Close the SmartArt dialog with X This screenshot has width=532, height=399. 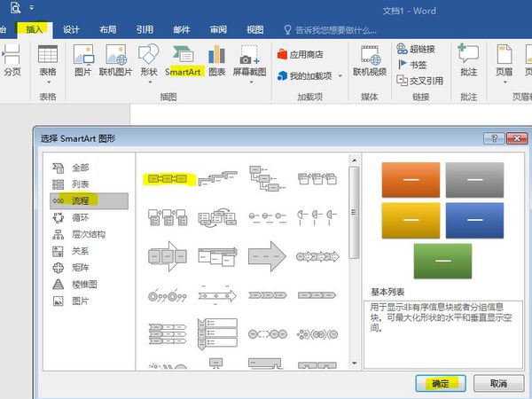[x=517, y=138]
